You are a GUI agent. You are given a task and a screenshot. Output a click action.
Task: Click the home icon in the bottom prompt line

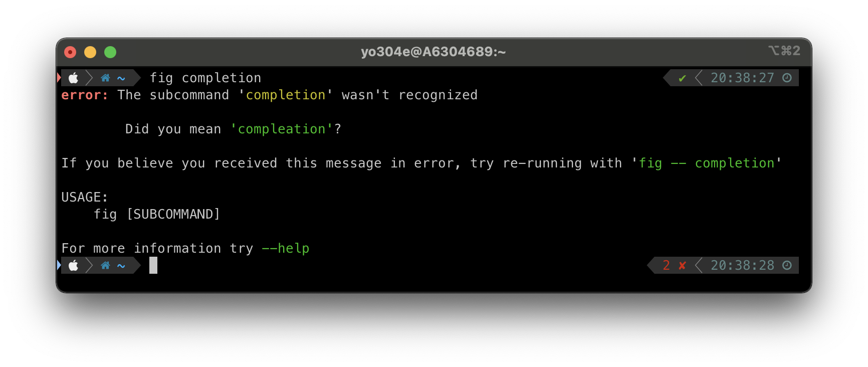tap(105, 265)
